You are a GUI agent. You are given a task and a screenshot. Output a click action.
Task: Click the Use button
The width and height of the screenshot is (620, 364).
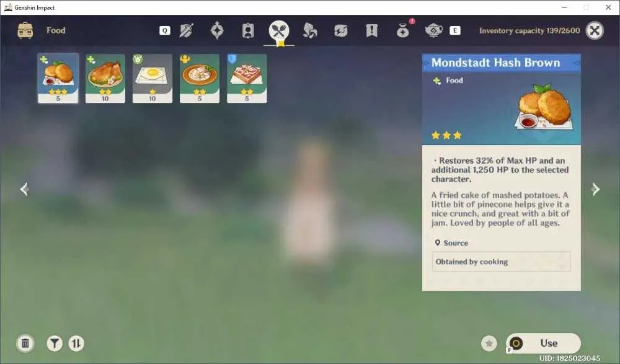544,343
